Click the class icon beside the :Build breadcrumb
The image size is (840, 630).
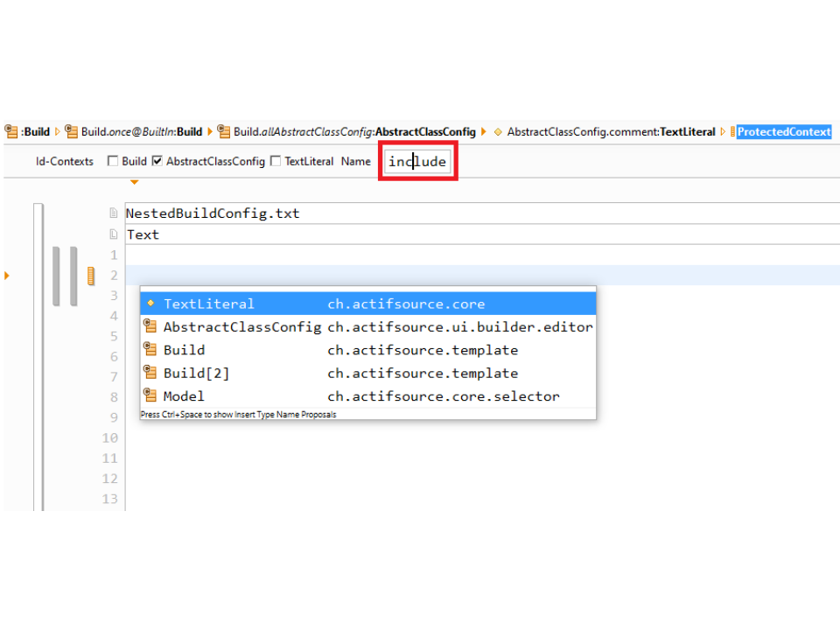[11, 132]
